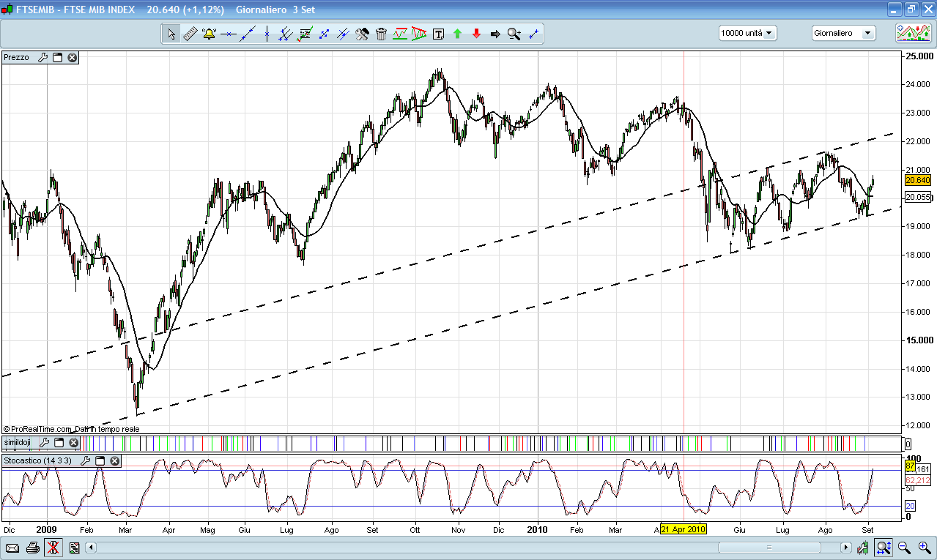
Task: Select the green up arrow marker
Action: pyautogui.click(x=457, y=34)
